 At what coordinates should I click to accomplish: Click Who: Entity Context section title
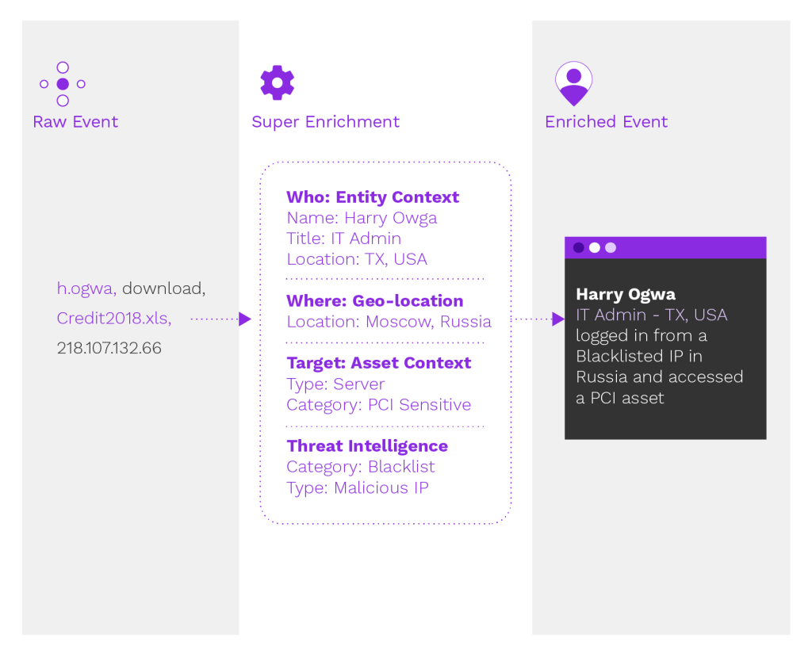(373, 197)
